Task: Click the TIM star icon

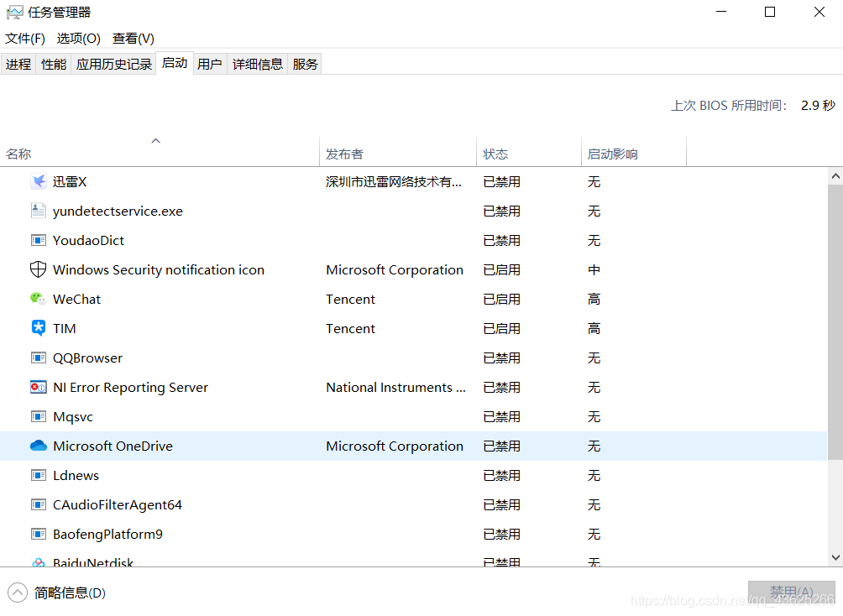Action: pyautogui.click(x=38, y=328)
